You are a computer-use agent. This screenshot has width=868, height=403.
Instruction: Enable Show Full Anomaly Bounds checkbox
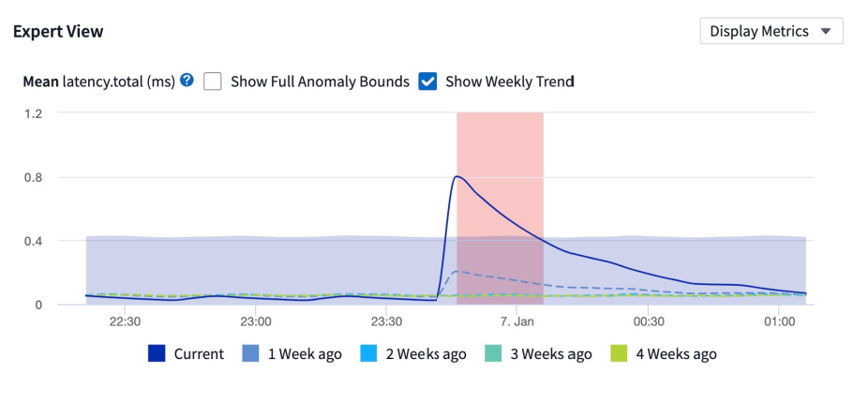[x=213, y=82]
